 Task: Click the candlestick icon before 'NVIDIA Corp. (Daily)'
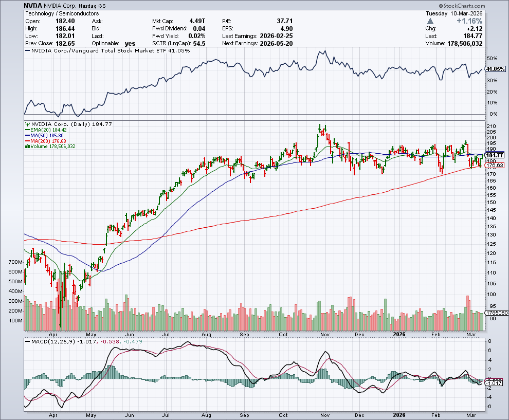tap(28, 124)
